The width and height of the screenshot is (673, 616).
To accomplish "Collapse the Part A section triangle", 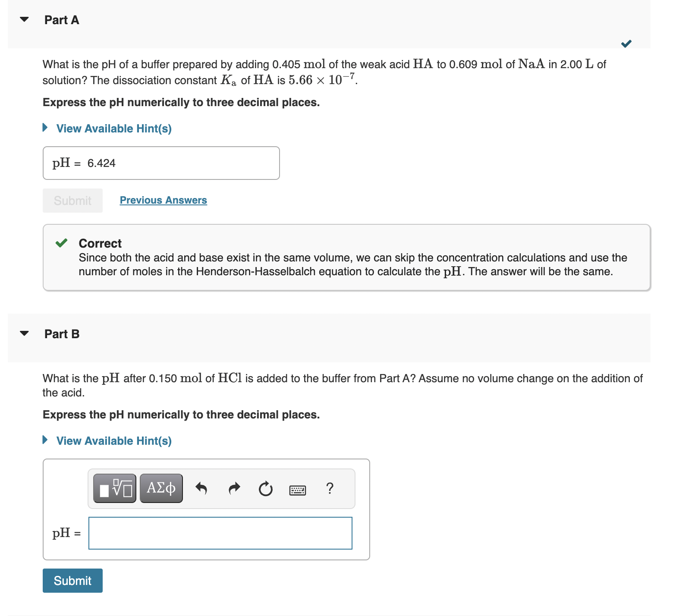I will pos(25,19).
